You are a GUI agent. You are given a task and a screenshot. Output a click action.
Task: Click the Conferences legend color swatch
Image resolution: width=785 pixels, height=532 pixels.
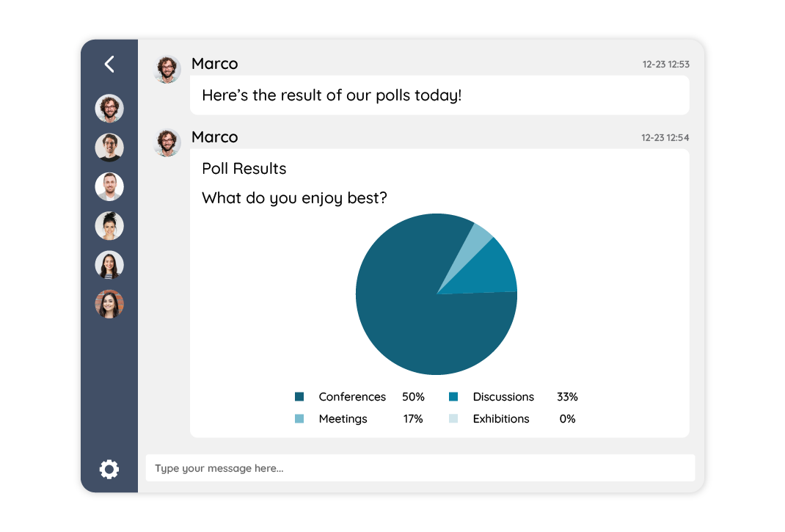(x=299, y=397)
